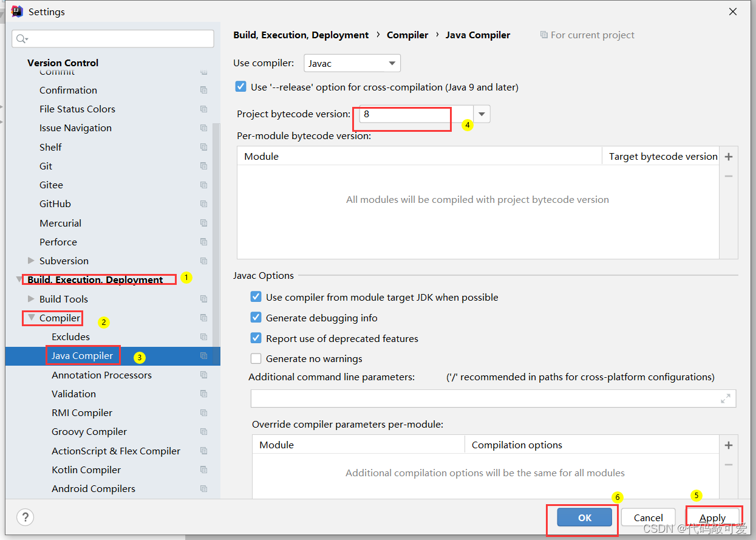Click Apply to save changes

[712, 518]
